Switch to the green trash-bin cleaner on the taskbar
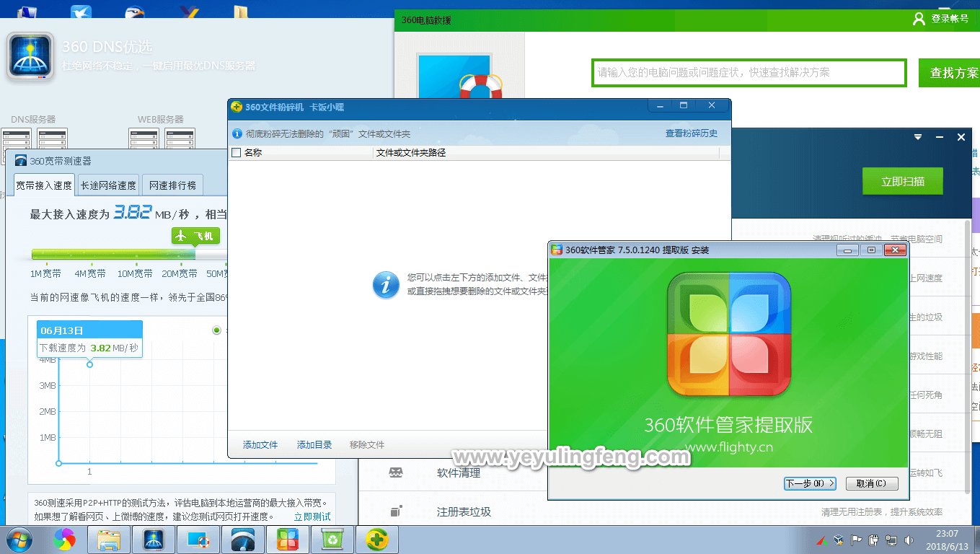Screen dimensions: 980x554 point(332,540)
